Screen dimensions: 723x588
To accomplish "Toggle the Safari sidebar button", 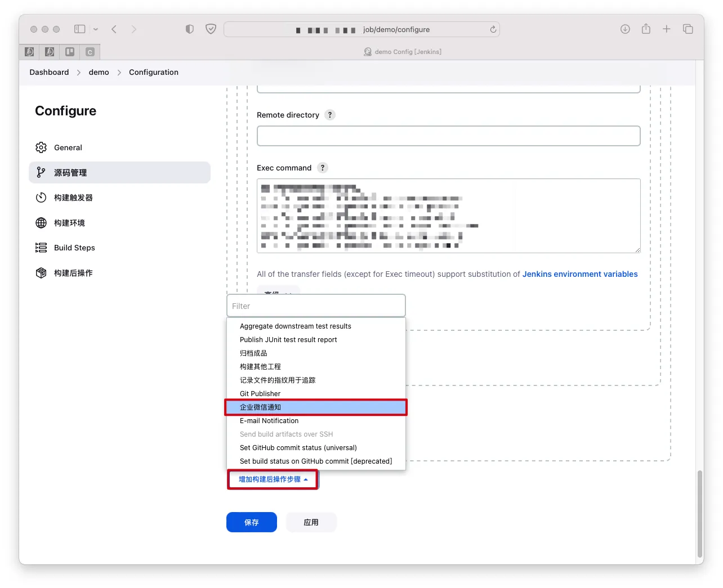I will pos(80,29).
